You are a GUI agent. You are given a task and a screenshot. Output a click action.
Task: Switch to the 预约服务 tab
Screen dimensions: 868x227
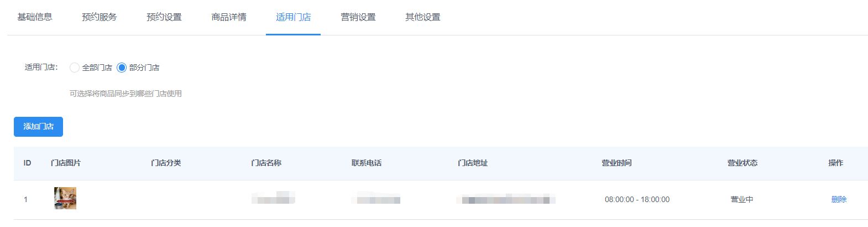(100, 17)
